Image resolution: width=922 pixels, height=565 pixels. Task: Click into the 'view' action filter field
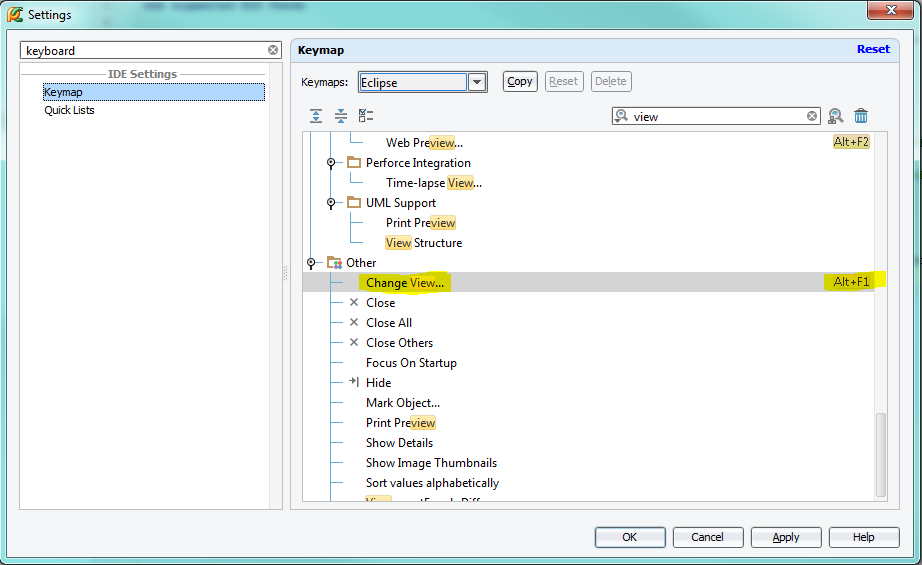pyautogui.click(x=717, y=116)
